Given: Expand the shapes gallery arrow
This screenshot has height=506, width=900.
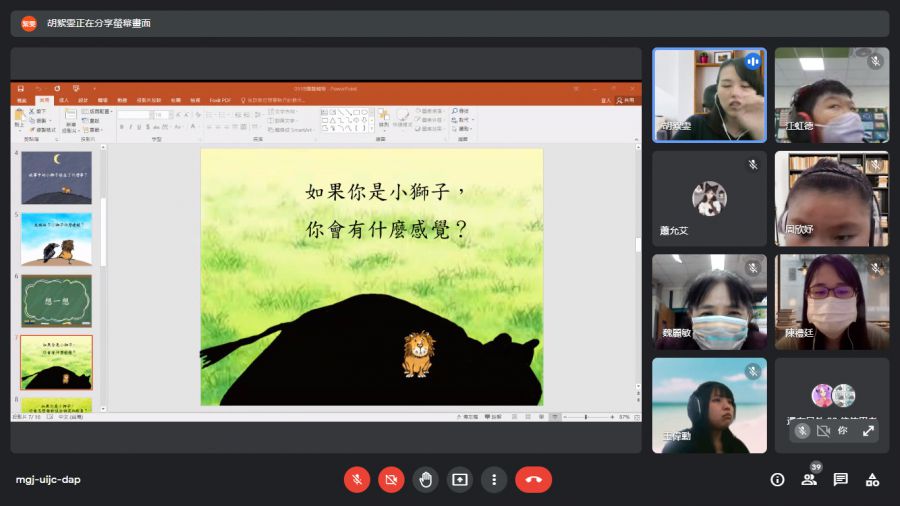Looking at the screenshot, I should 371,130.
